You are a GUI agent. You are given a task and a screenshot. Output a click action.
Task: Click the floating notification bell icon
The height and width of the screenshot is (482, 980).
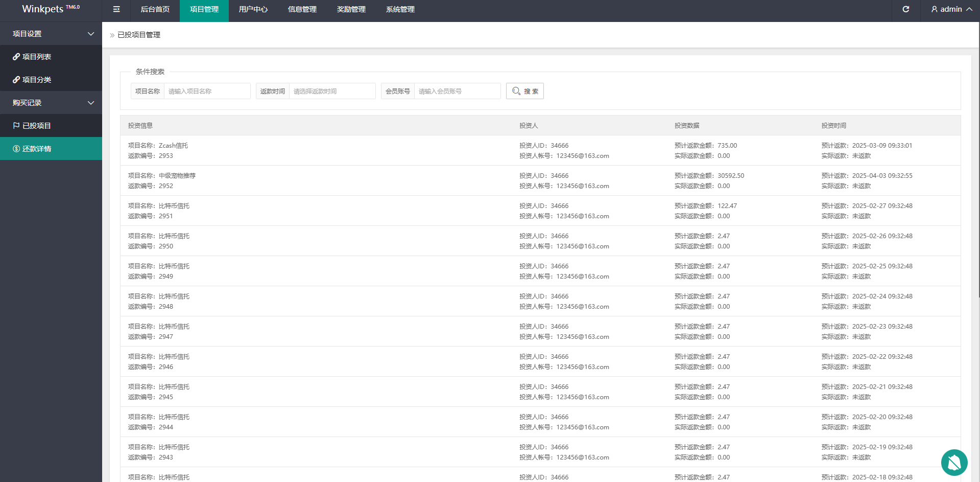pyautogui.click(x=954, y=463)
